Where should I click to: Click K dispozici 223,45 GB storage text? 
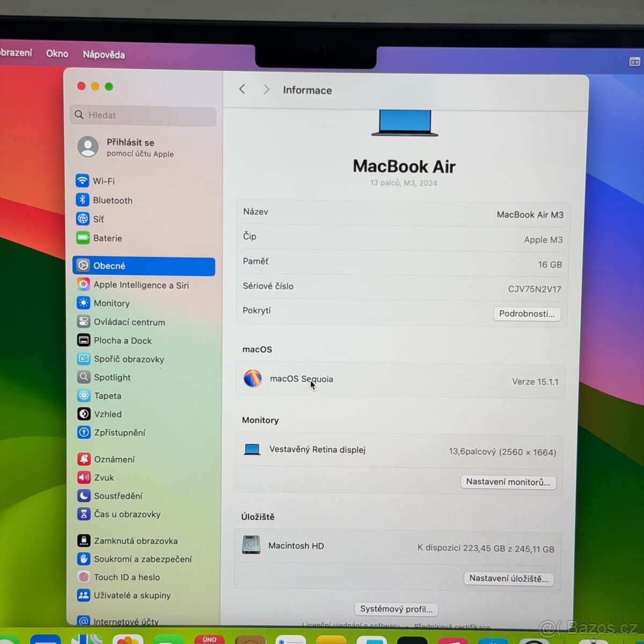click(x=486, y=548)
